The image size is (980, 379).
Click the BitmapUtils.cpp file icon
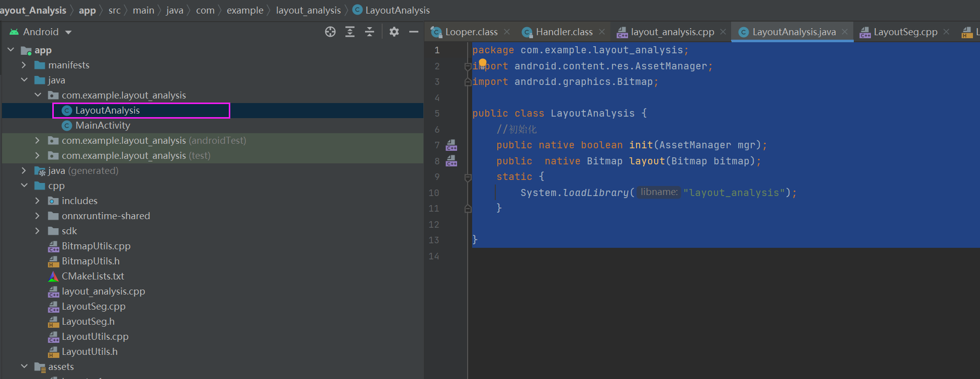53,246
